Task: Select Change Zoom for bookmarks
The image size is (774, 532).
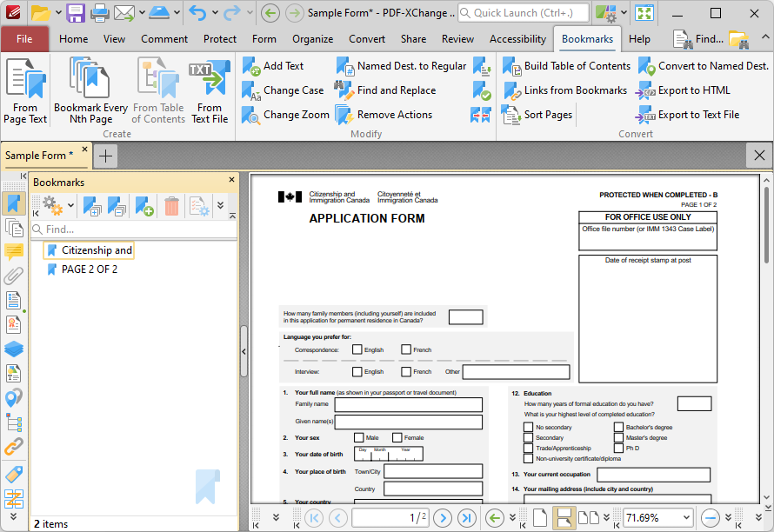Action: [285, 115]
